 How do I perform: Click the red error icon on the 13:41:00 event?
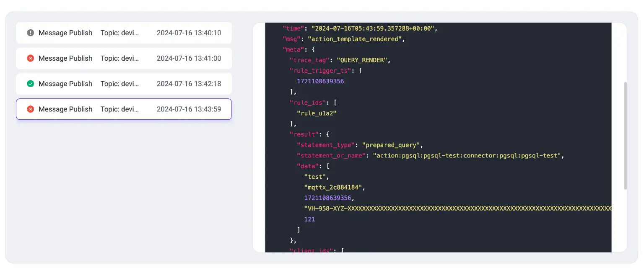pos(30,58)
